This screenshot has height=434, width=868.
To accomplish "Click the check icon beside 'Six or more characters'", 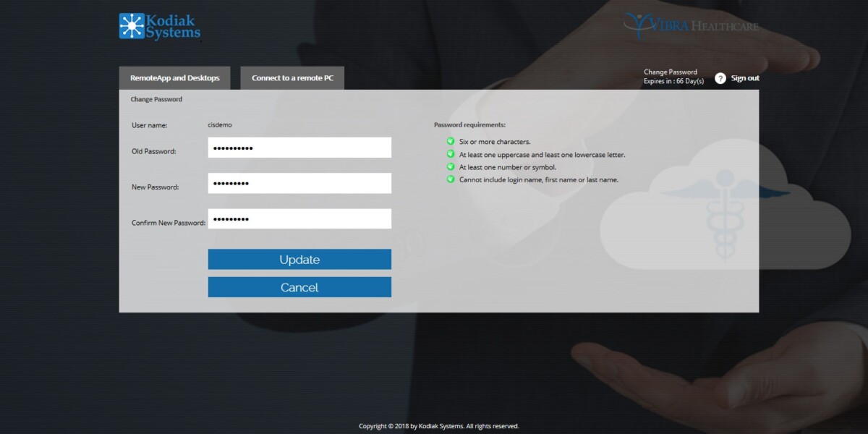I will pos(451,141).
